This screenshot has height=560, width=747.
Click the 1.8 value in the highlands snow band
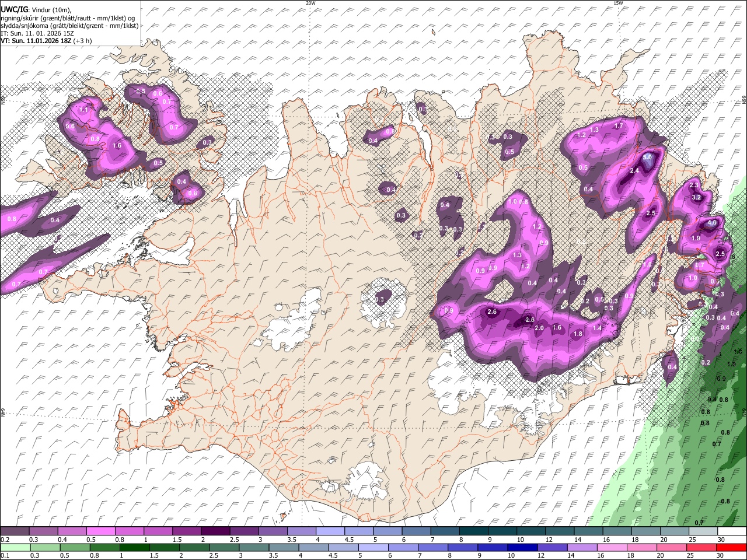tap(578, 334)
